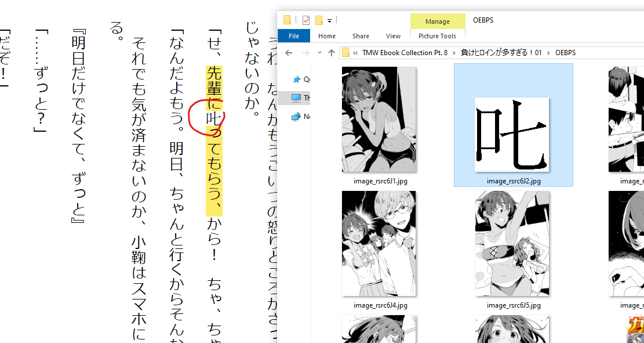Viewport: 644px width, 343px height.
Task: Click the OEBPS title in the Explorer title bar
Action: point(483,20)
